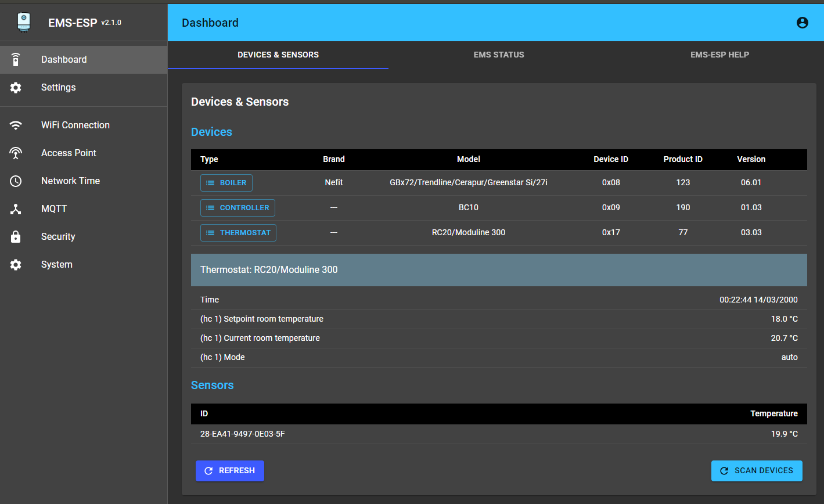Click the Network Time clock icon
This screenshot has width=824, height=504.
(16, 181)
